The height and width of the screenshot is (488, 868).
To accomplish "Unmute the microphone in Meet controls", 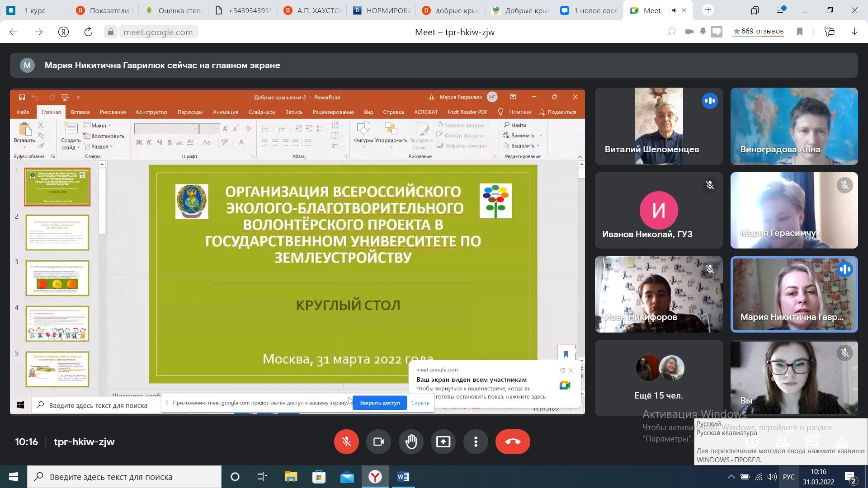I will click(x=346, y=441).
